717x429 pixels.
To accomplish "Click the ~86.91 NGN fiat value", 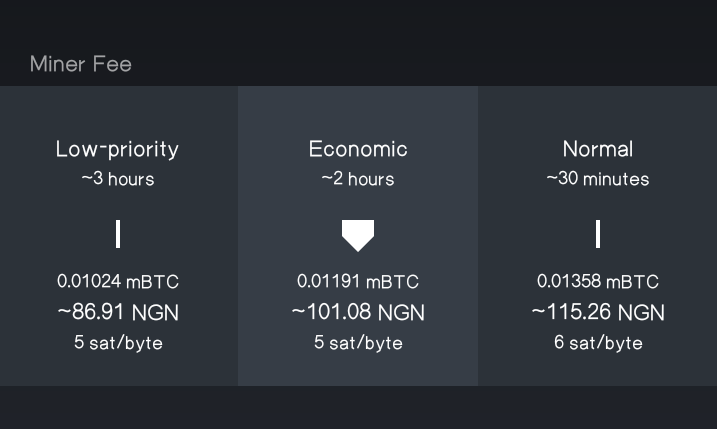I will pos(118,312).
